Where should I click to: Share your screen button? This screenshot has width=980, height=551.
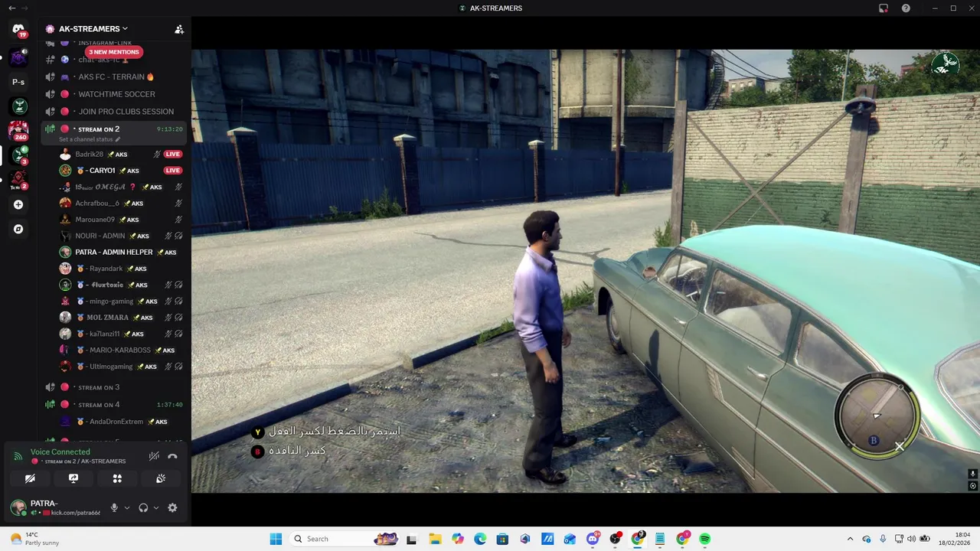click(x=73, y=478)
